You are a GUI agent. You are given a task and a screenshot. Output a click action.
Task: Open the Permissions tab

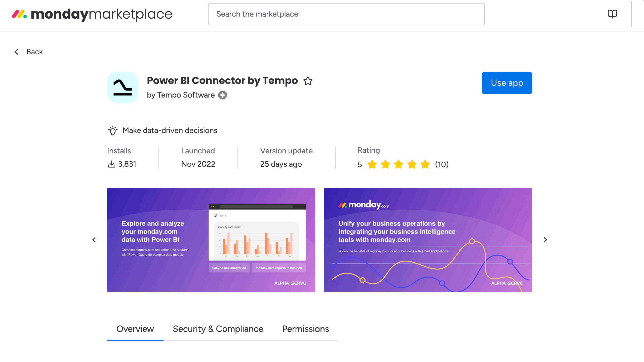tap(305, 329)
